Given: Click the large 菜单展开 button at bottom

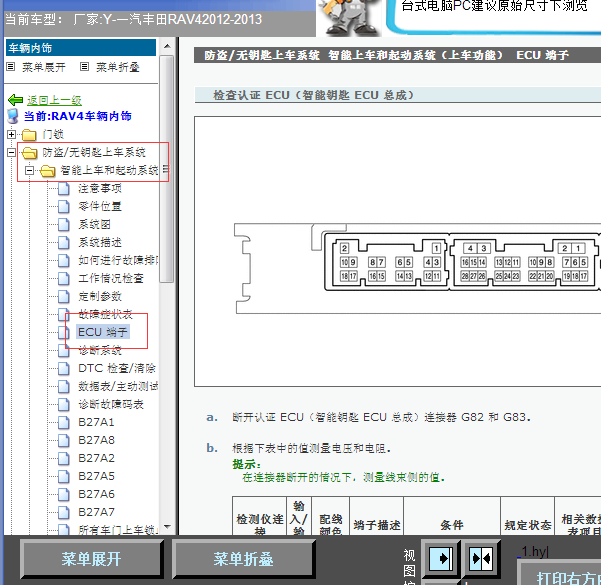Looking at the screenshot, I should click(x=92, y=559).
